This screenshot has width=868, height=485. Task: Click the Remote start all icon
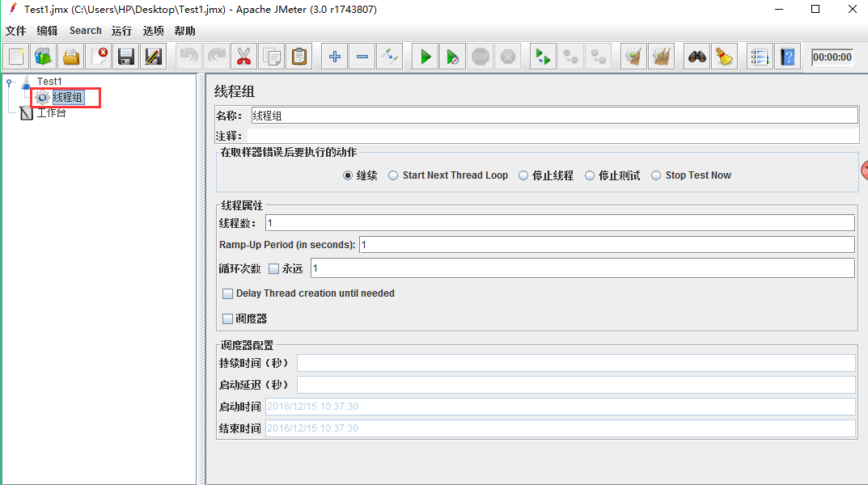coord(543,57)
